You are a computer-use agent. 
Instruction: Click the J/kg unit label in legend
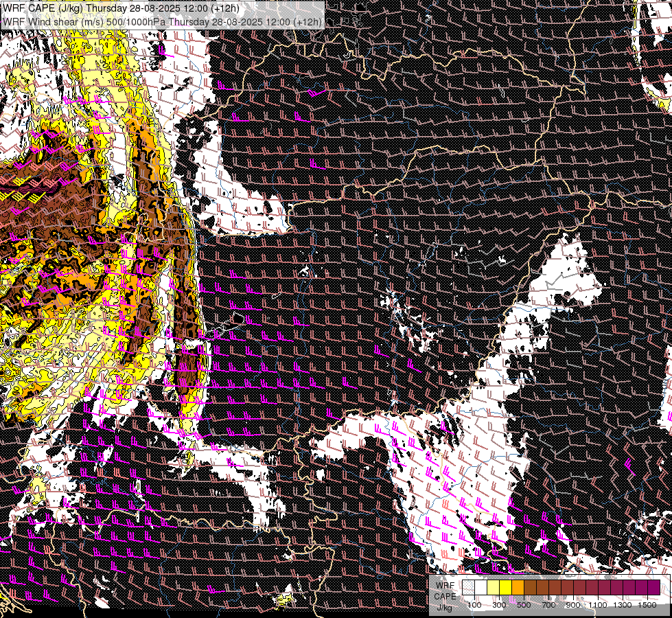point(444,608)
